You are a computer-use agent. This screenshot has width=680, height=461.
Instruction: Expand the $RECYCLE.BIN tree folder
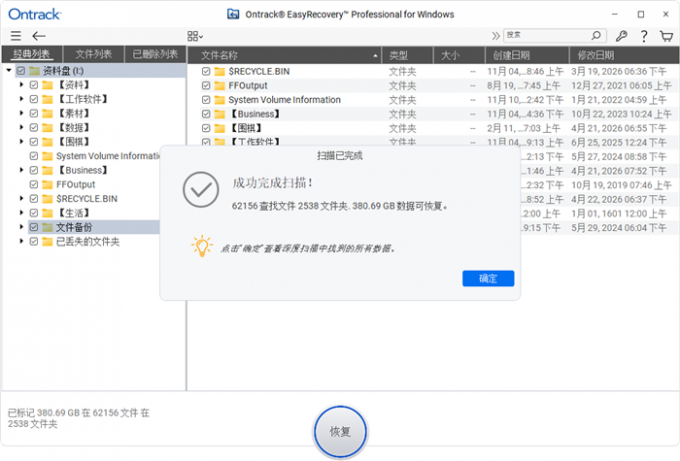click(21, 199)
